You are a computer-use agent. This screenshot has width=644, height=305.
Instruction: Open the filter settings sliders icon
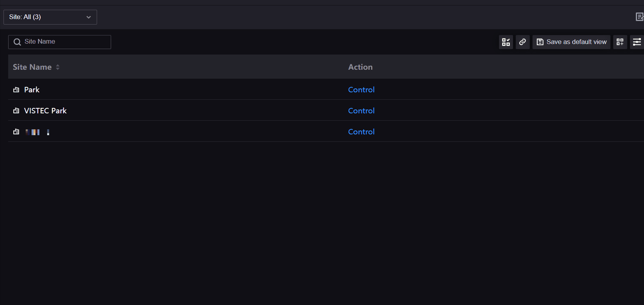[637, 42]
